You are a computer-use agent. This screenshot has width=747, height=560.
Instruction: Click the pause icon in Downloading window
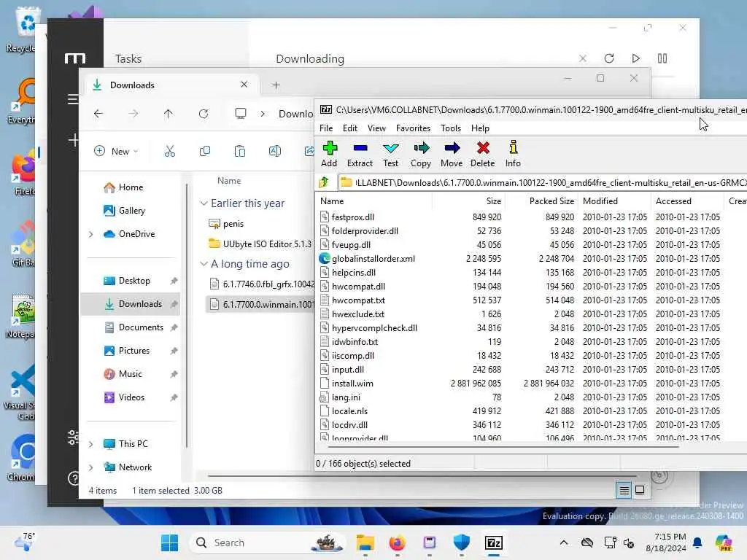(x=662, y=58)
